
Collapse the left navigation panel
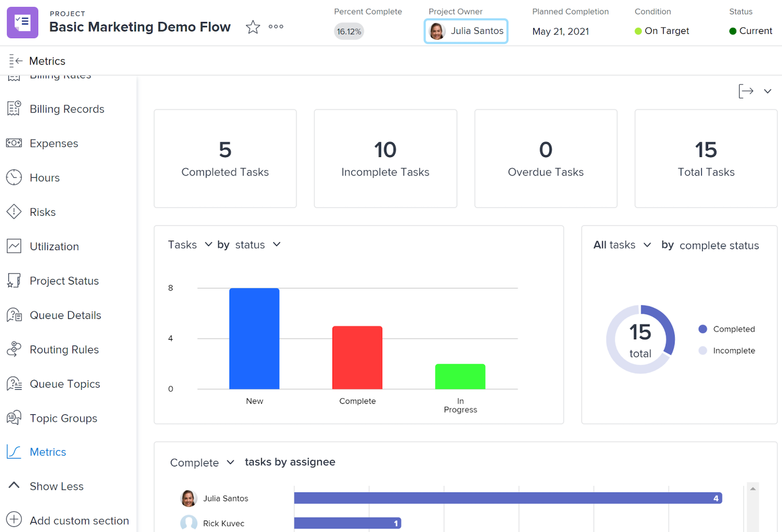(x=16, y=60)
